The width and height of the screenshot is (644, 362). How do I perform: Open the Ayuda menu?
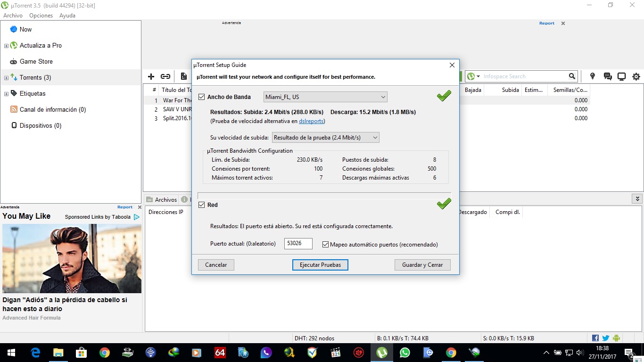pyautogui.click(x=67, y=16)
